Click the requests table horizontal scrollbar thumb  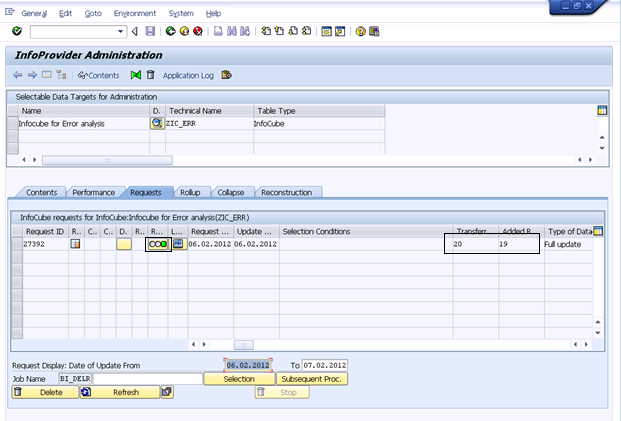pyautogui.click(x=244, y=345)
